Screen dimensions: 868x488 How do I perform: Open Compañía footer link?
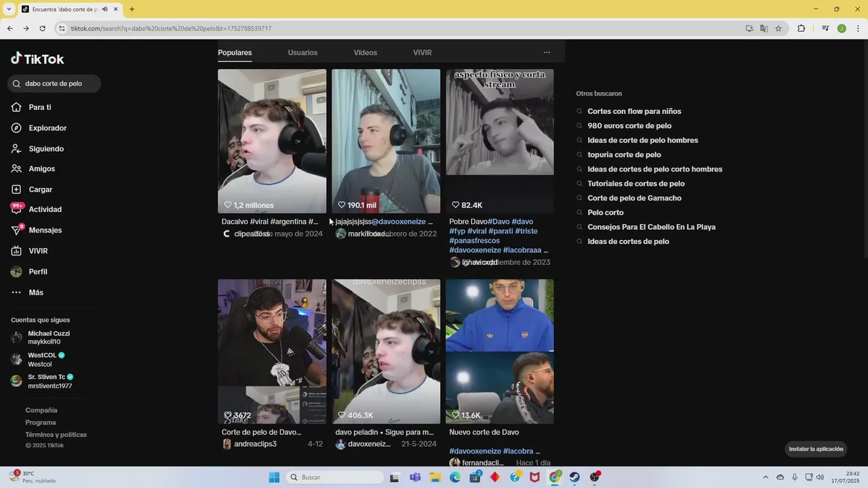click(x=41, y=410)
